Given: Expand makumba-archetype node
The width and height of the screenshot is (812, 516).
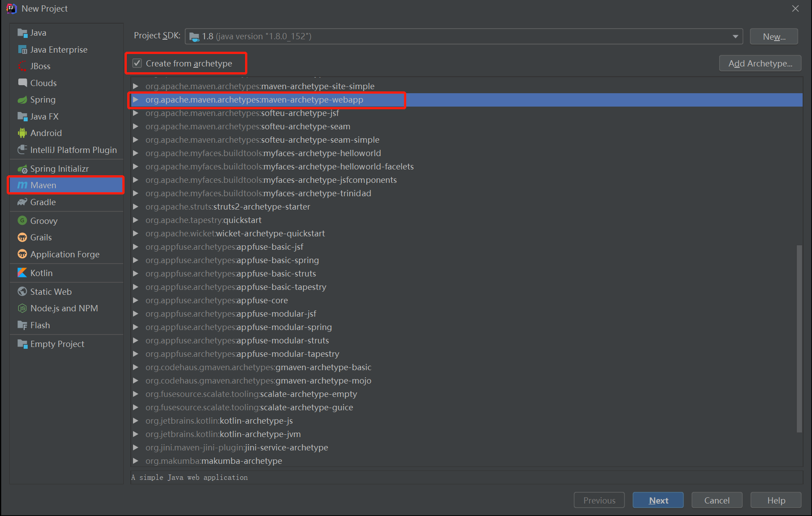Looking at the screenshot, I should pyautogui.click(x=136, y=461).
